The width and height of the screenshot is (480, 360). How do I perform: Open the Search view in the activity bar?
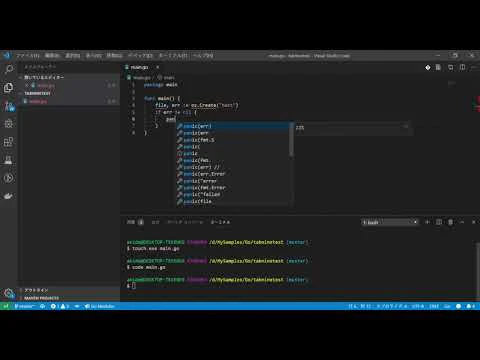9,69
